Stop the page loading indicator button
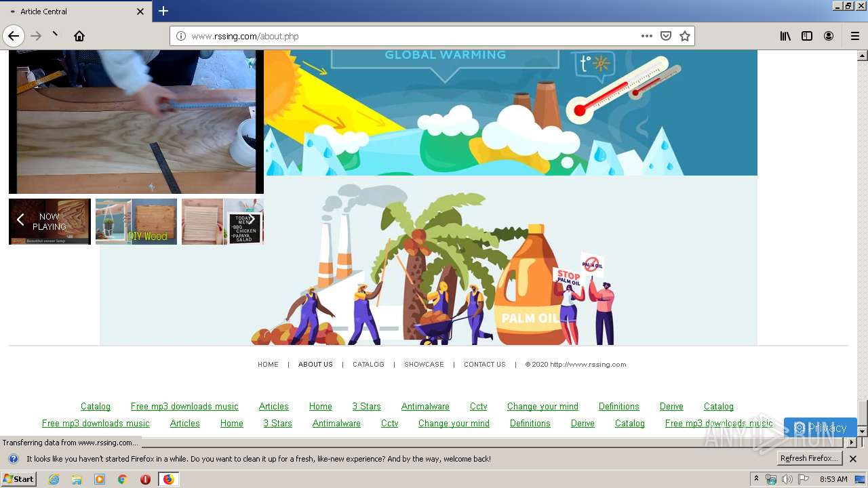 (x=56, y=36)
